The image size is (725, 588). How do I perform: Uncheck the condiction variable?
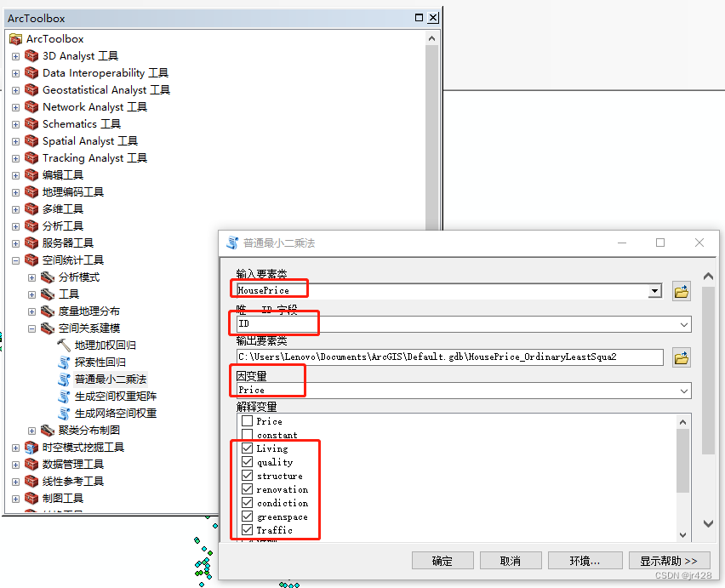click(x=248, y=503)
